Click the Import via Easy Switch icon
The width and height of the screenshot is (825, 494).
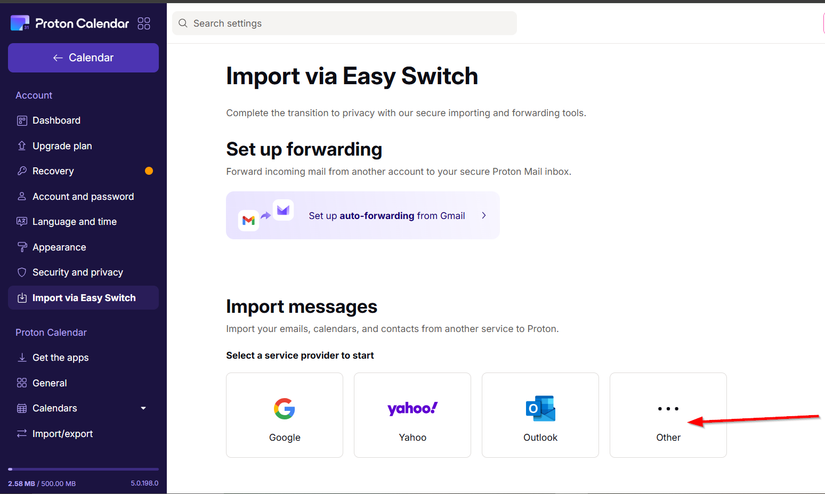coord(22,298)
